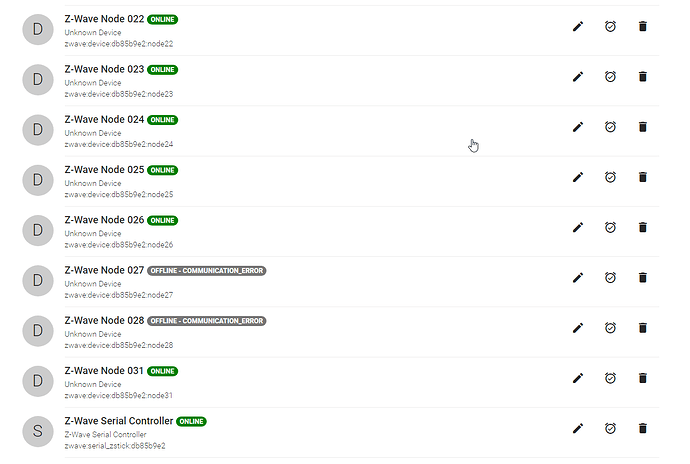Open the Z-Wave Node 026 title

pyautogui.click(x=104, y=220)
